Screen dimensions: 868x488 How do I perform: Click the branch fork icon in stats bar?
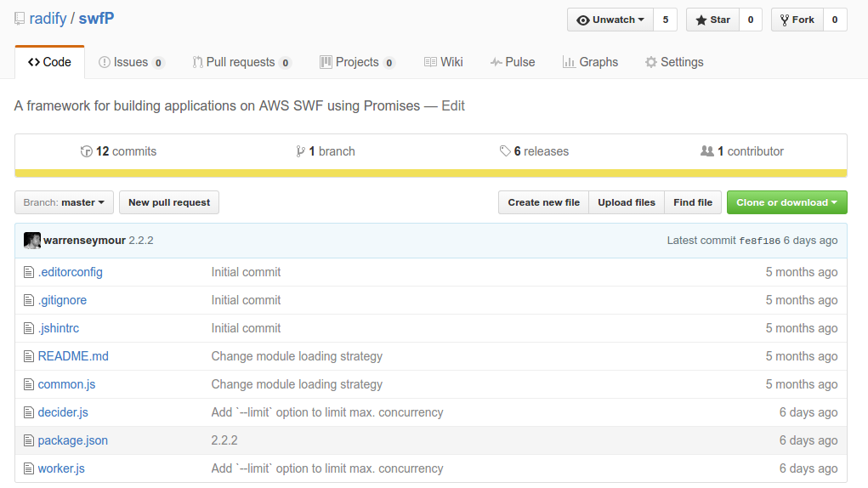coord(300,151)
